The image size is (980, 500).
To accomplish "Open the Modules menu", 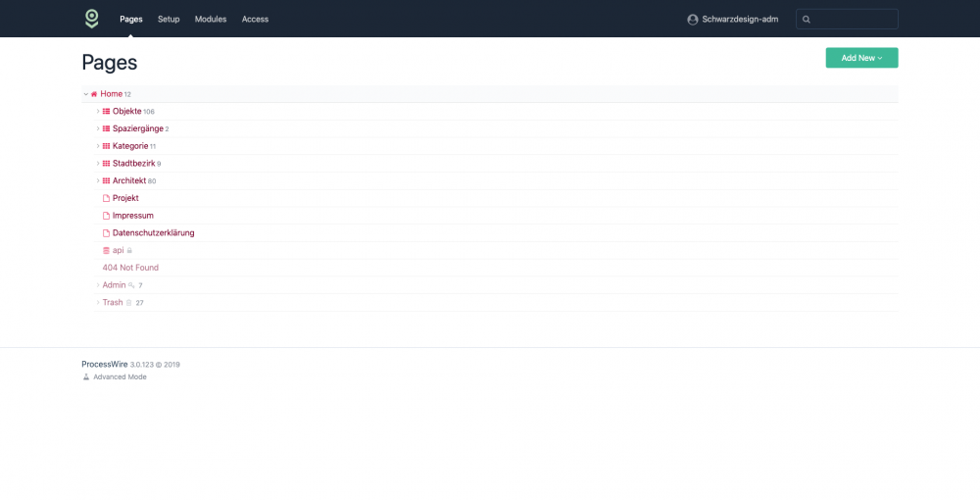I will [x=211, y=20].
